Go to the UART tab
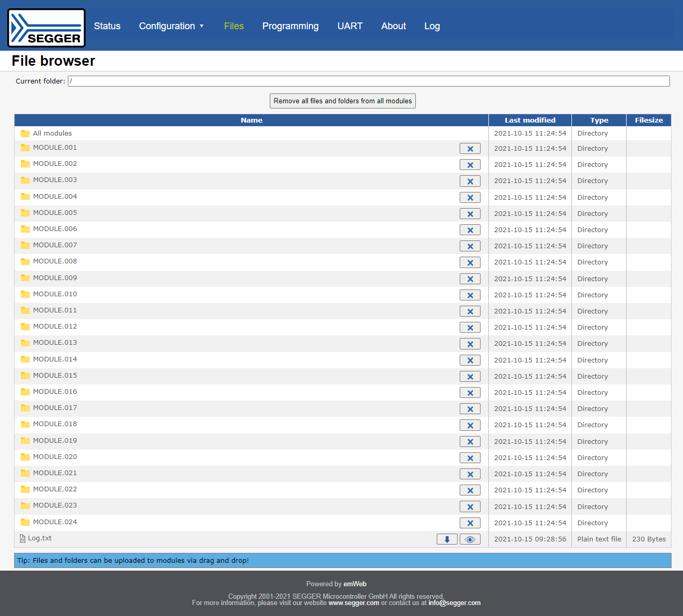This screenshot has height=616, width=683. point(350,26)
